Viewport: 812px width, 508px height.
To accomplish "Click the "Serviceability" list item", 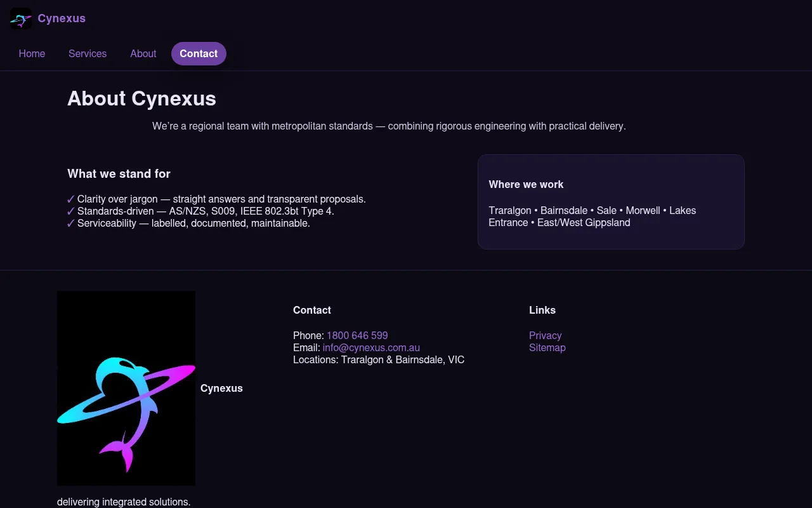I will [x=188, y=223].
